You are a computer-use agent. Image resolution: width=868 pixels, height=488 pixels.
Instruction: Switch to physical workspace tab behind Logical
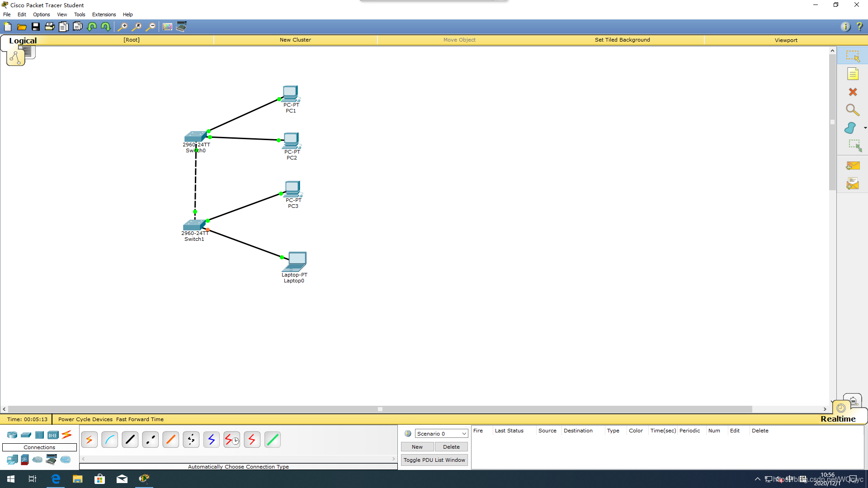[x=29, y=52]
